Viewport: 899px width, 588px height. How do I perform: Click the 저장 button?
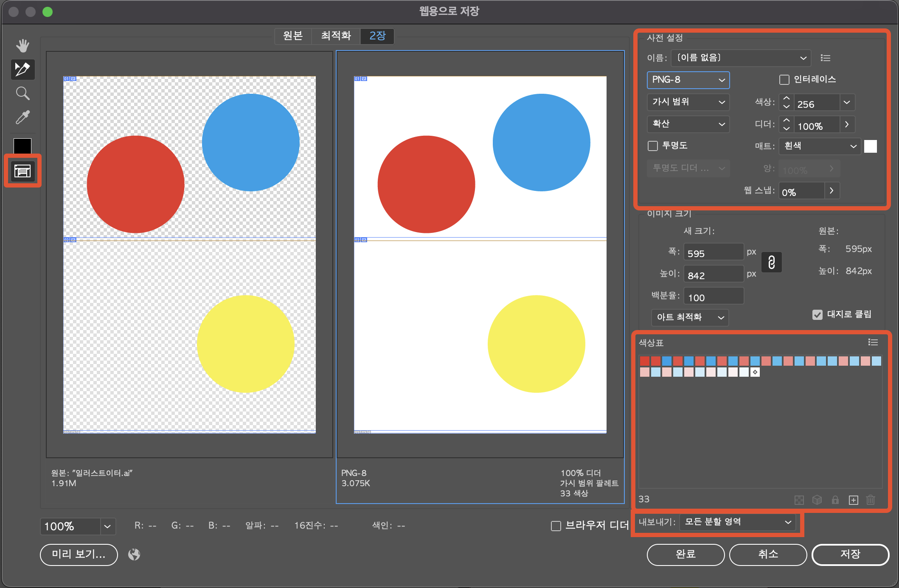tap(850, 554)
